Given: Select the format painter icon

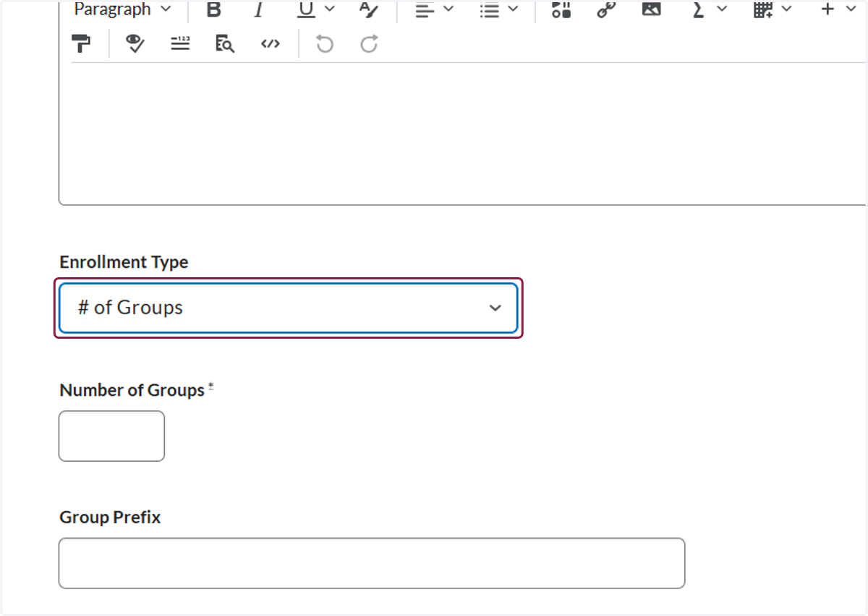Looking at the screenshot, I should (x=82, y=44).
